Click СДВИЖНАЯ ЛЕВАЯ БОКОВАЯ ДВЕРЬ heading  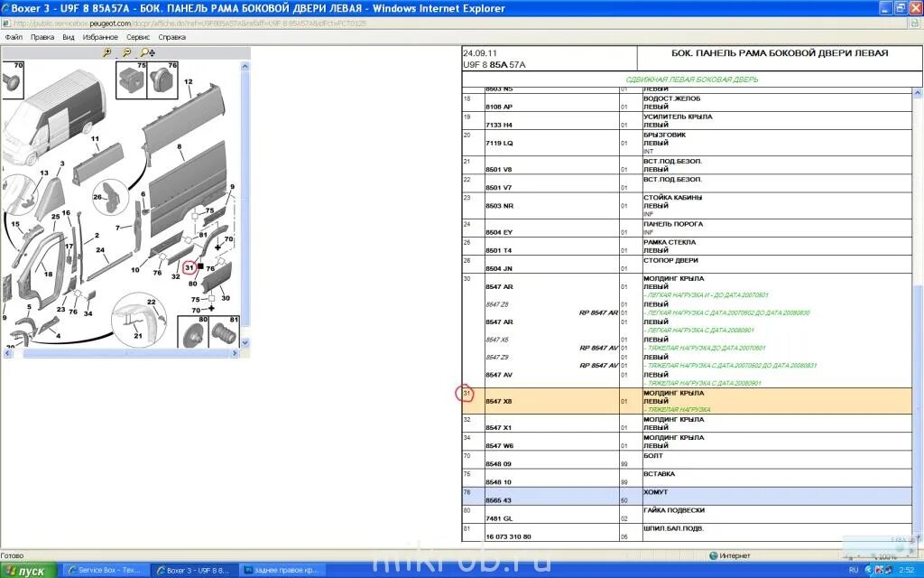[x=692, y=79]
